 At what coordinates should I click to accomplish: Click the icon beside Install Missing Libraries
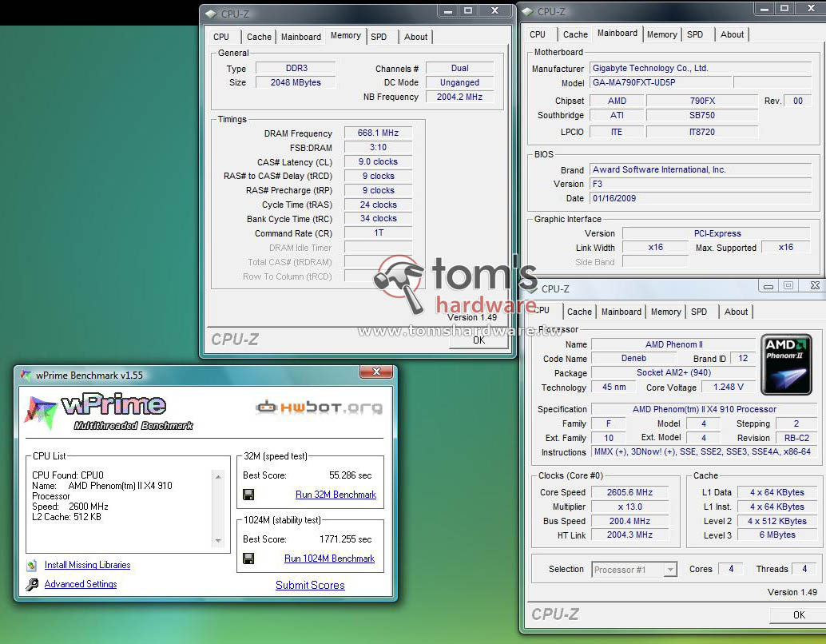(32, 565)
